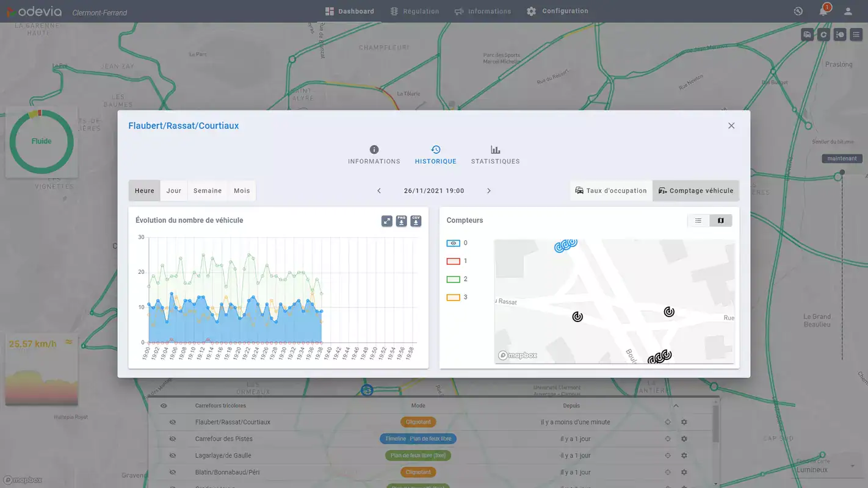This screenshot has width=868, height=488.
Task: Switch Compteurs panel to map view
Action: pos(720,220)
